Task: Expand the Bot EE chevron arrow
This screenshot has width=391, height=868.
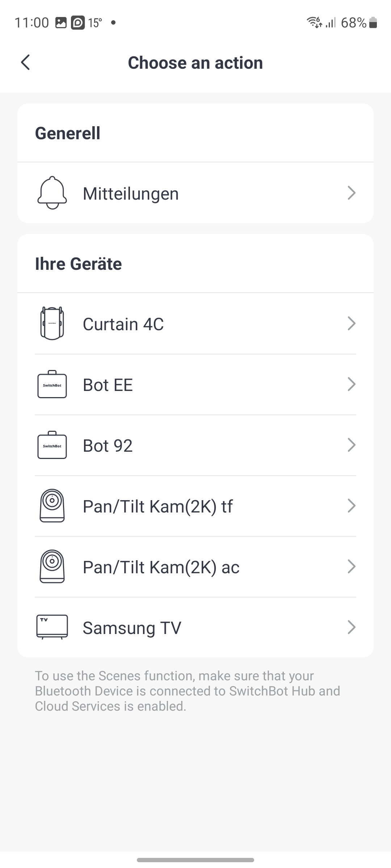Action: coord(351,384)
